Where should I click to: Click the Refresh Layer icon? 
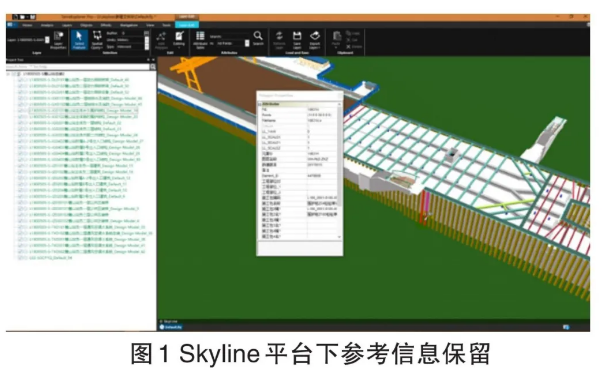279,40
